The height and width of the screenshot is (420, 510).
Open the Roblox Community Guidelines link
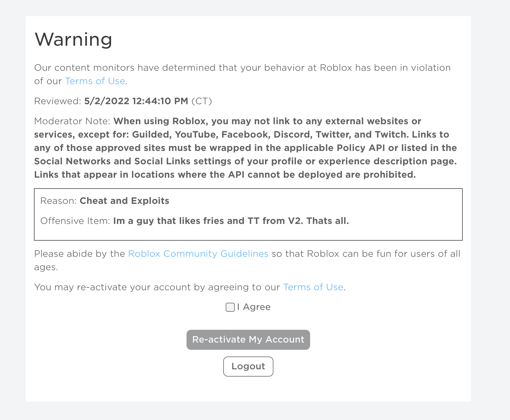[198, 254]
